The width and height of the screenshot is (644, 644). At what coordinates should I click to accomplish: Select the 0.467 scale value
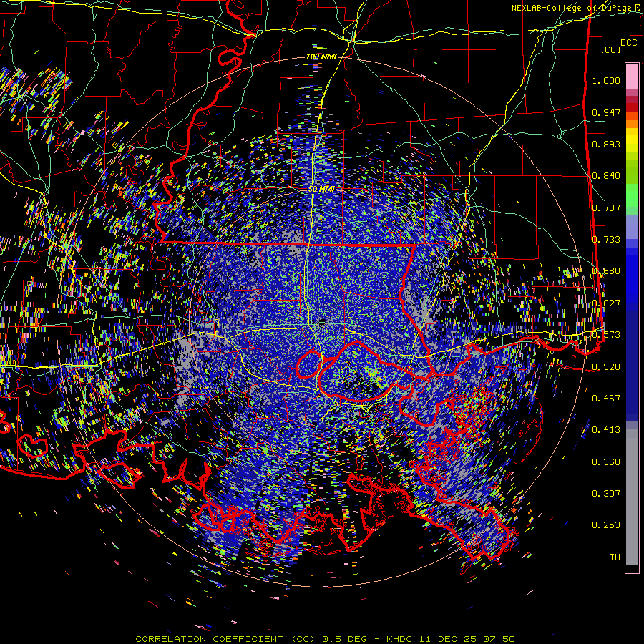[606, 399]
